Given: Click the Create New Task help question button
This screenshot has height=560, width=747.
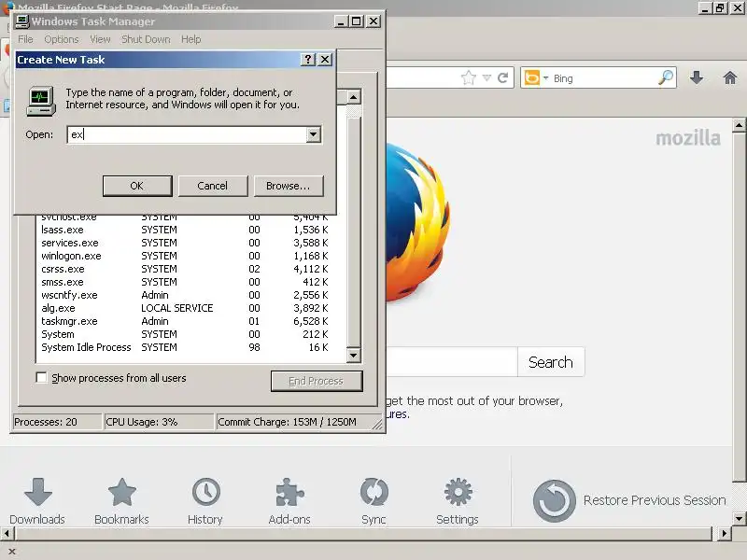Looking at the screenshot, I should (x=308, y=60).
